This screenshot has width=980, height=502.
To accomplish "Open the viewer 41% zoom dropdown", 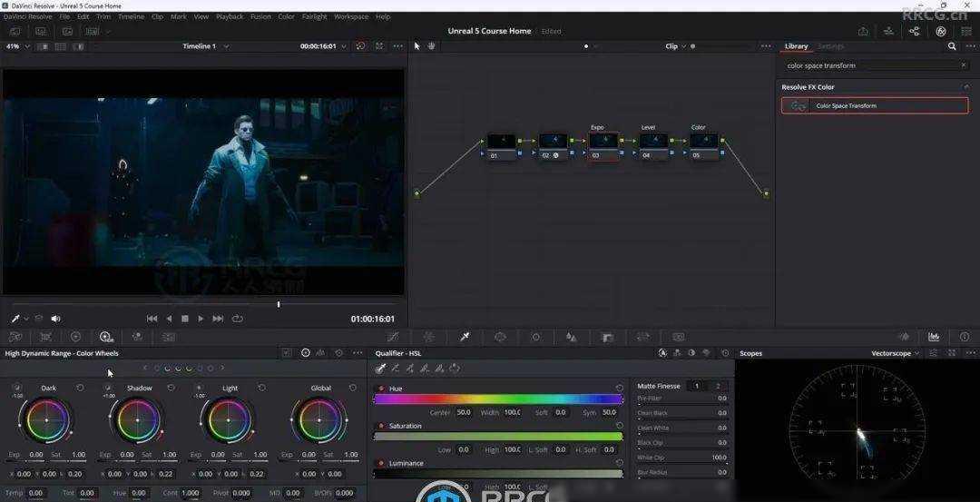I will tap(17, 46).
